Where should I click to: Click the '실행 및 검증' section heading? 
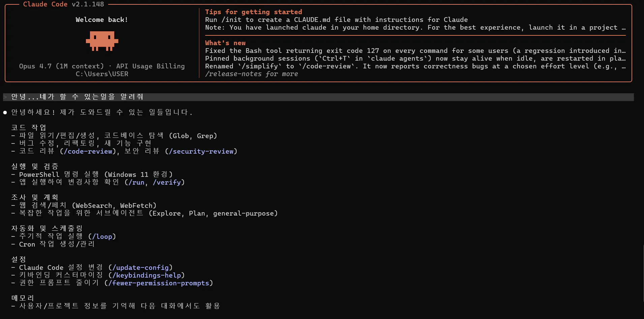(x=35, y=166)
